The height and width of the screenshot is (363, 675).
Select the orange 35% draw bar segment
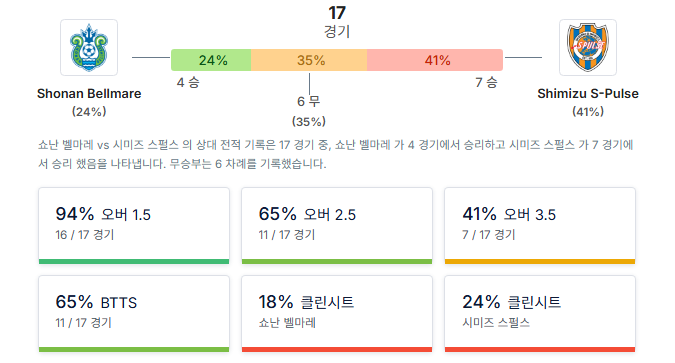pyautogui.click(x=309, y=60)
